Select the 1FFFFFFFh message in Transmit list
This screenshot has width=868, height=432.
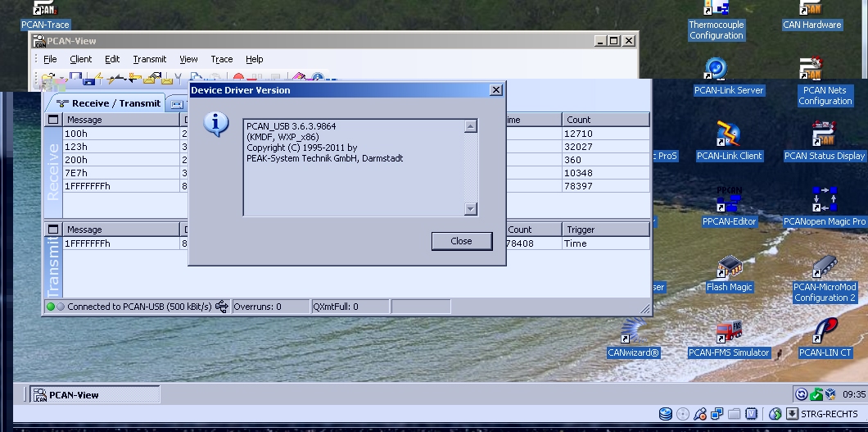point(356,243)
